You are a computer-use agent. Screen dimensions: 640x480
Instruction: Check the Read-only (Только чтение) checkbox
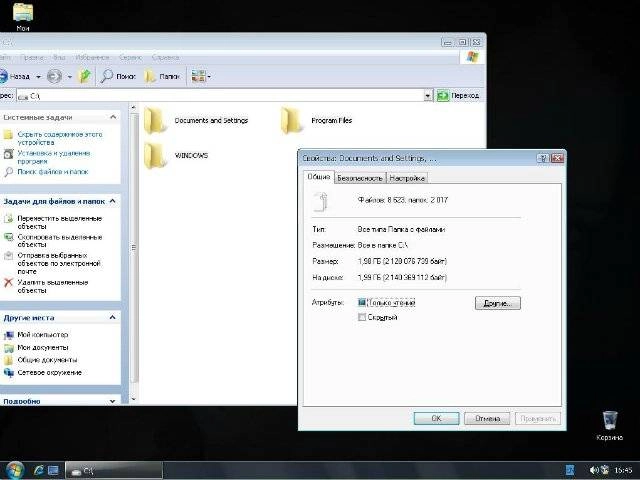point(362,302)
